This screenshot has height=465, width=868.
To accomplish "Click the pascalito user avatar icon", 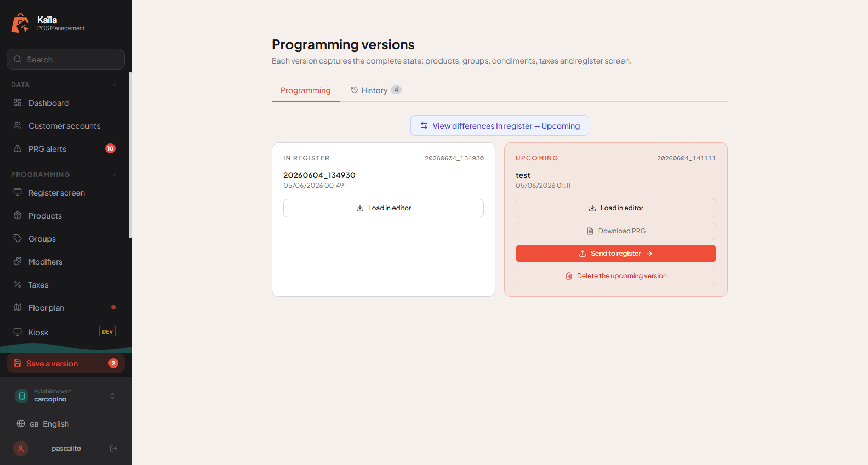I will pyautogui.click(x=21, y=449).
